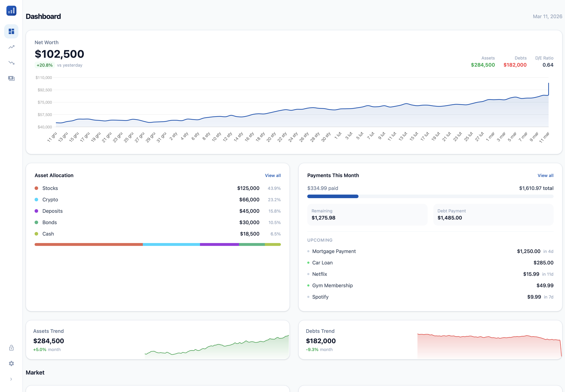This screenshot has width=565, height=392.
Task: Select the Debts trending-down icon in sidebar
Action: tap(11, 63)
